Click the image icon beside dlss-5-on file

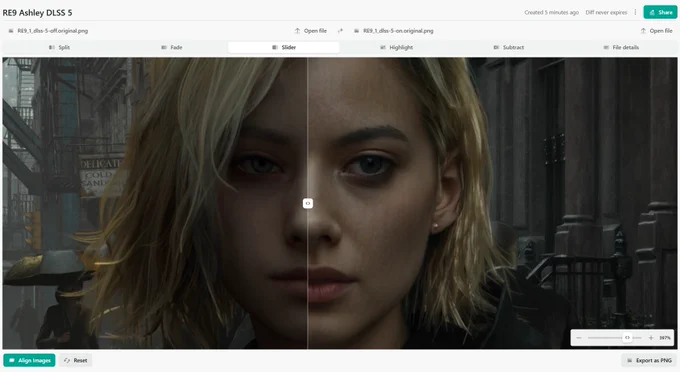click(356, 31)
